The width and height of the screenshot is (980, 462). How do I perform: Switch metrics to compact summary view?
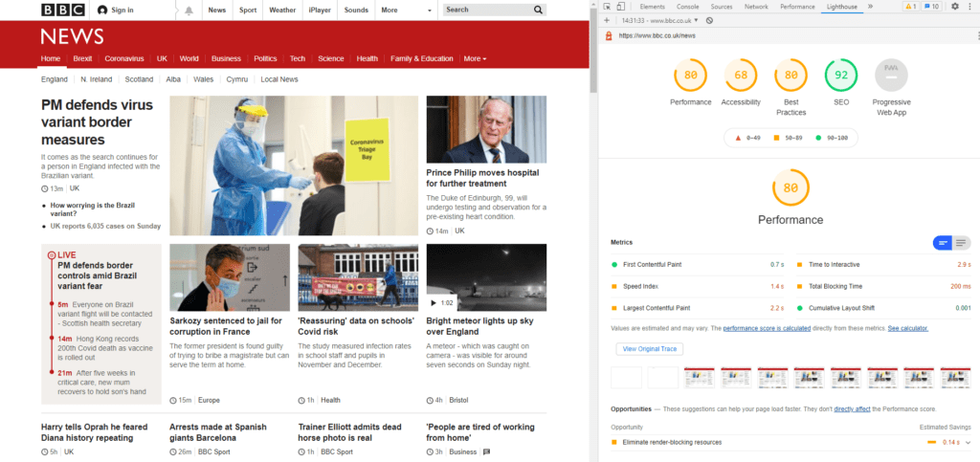point(943,243)
